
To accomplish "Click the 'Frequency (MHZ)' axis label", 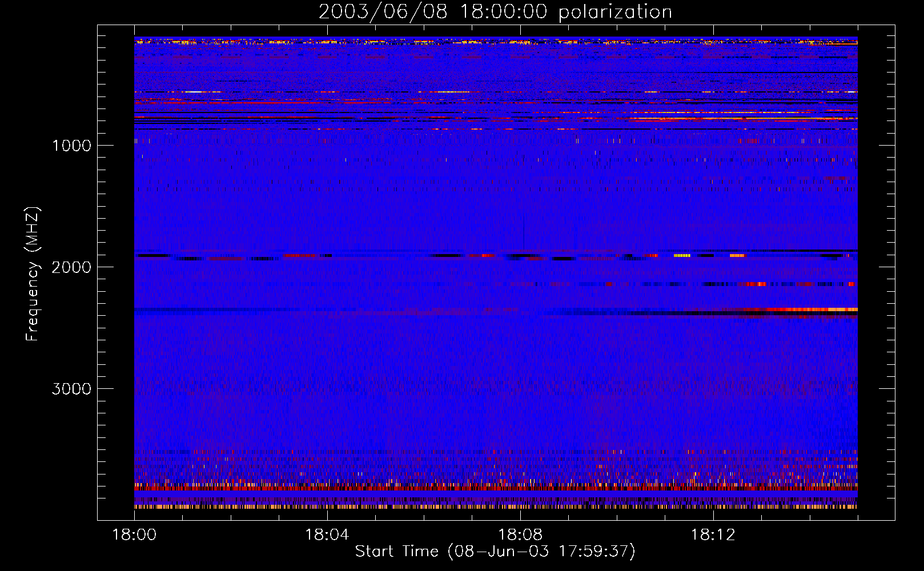I will click(33, 274).
